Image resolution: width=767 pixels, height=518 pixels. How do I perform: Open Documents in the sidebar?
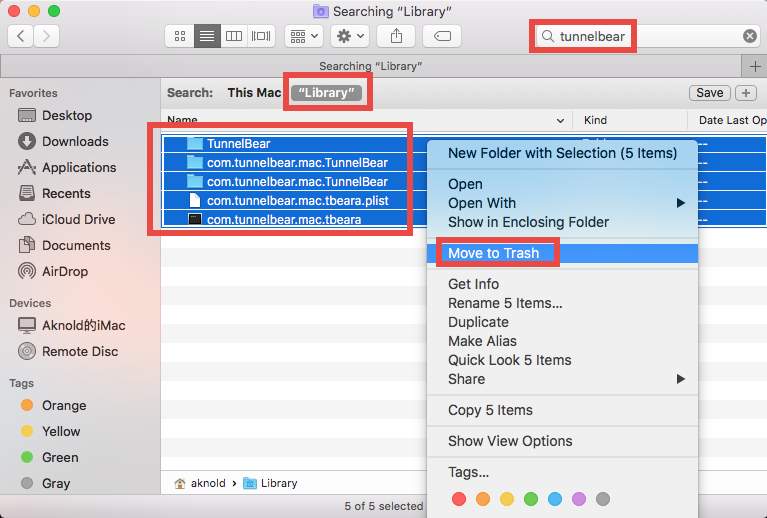(64, 245)
